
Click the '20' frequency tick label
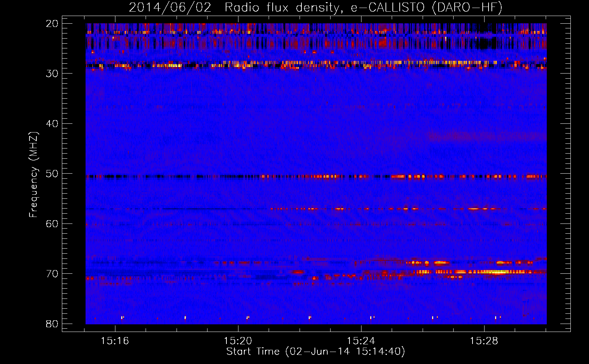pos(52,24)
